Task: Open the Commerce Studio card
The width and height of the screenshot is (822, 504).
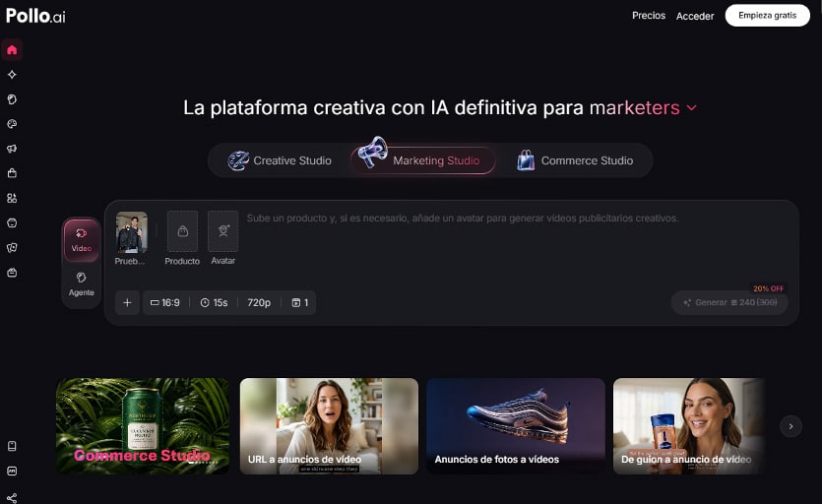Action: coord(143,426)
